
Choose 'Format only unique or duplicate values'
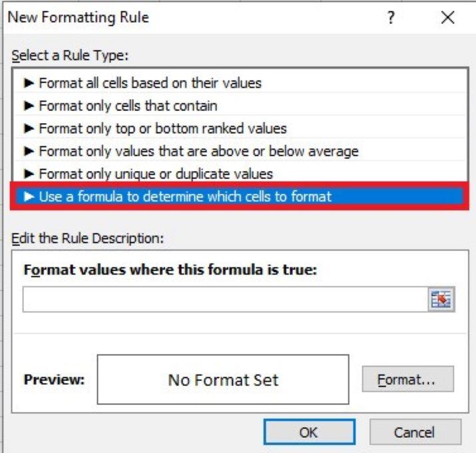[x=156, y=174]
